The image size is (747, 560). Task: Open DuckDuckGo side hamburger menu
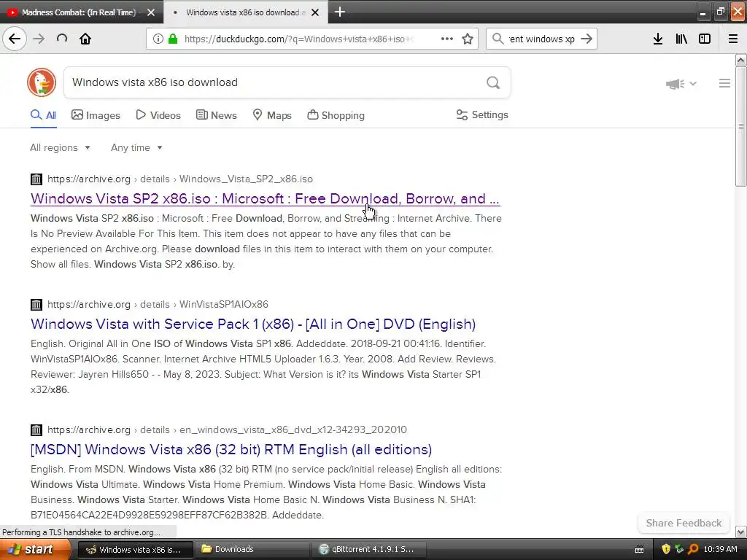(x=724, y=83)
